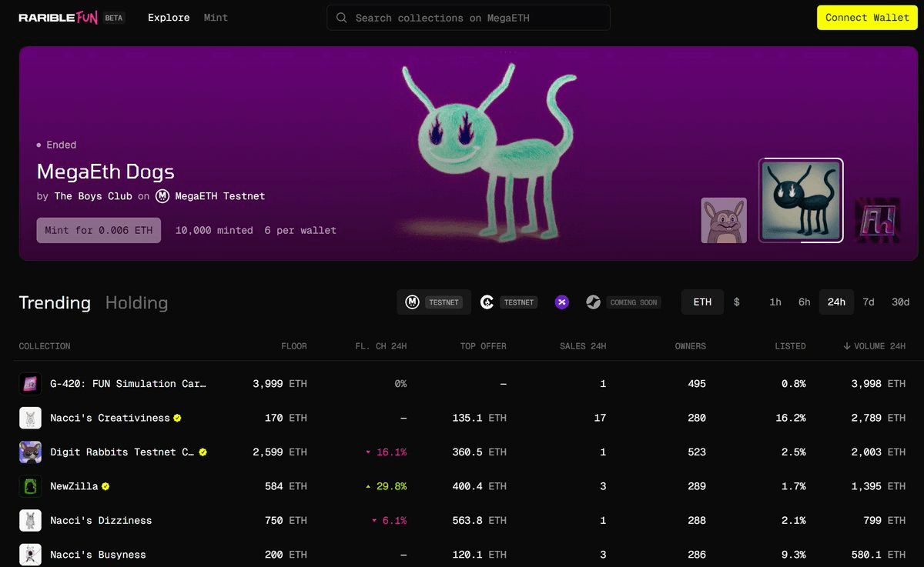Sort by Top Offer column
924x567 pixels.
pos(483,346)
